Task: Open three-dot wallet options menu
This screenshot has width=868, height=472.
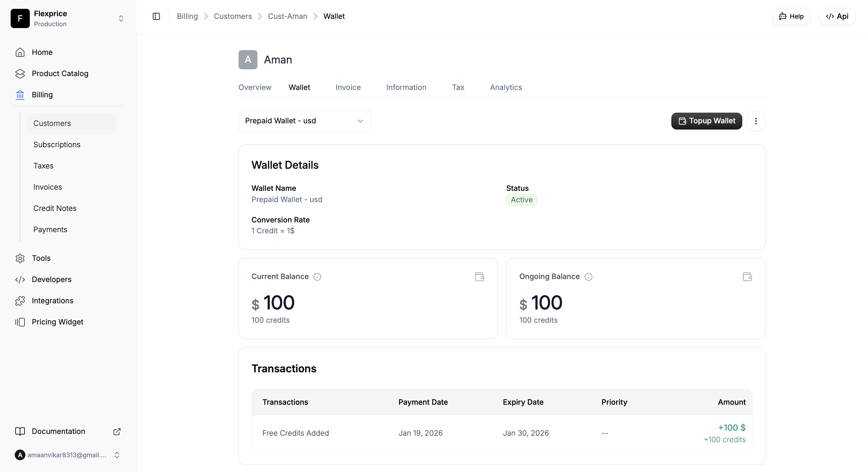Action: 756,121
